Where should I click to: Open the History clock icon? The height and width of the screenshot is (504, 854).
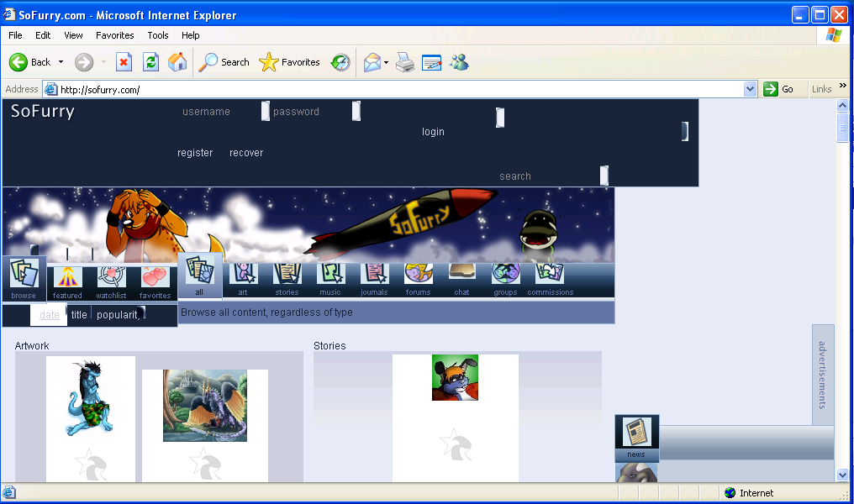click(x=340, y=62)
